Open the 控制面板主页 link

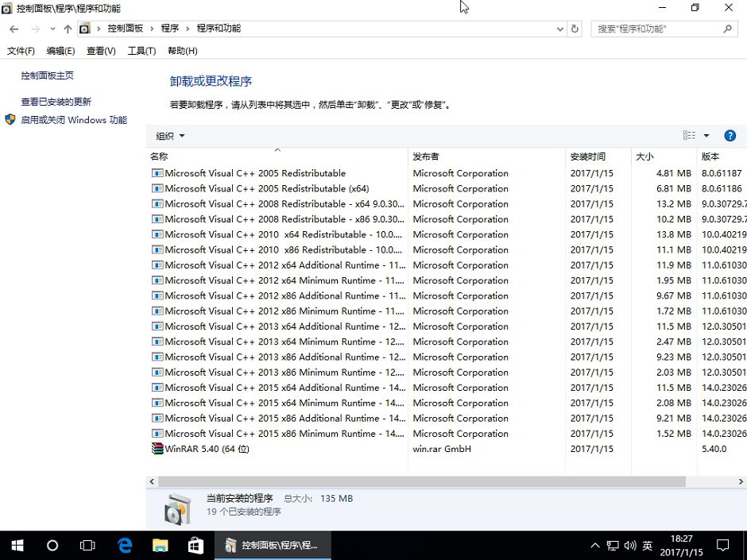[47, 75]
